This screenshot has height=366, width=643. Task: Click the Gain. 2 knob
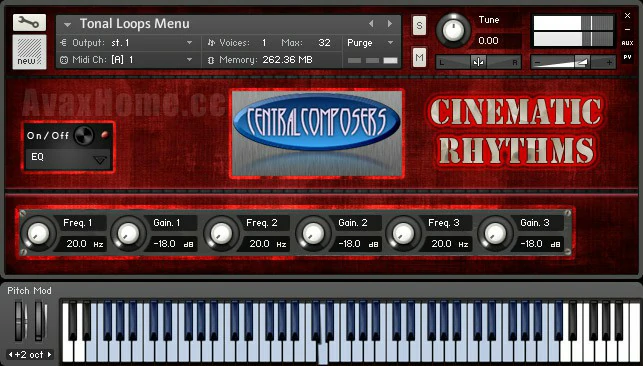pos(313,234)
